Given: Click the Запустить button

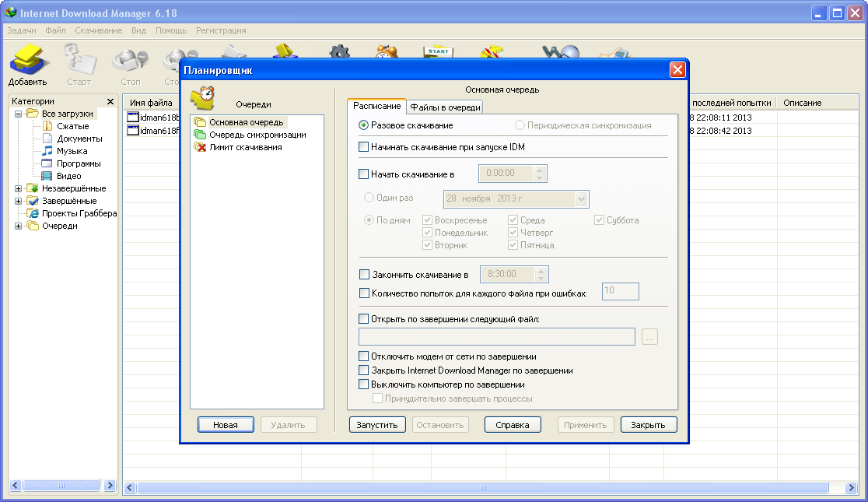Looking at the screenshot, I should 377,425.
